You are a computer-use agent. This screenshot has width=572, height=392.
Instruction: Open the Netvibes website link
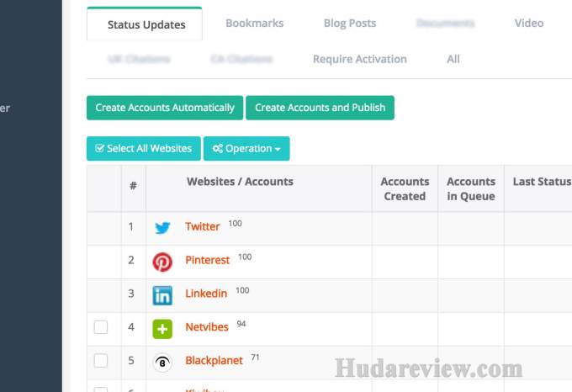click(x=207, y=327)
